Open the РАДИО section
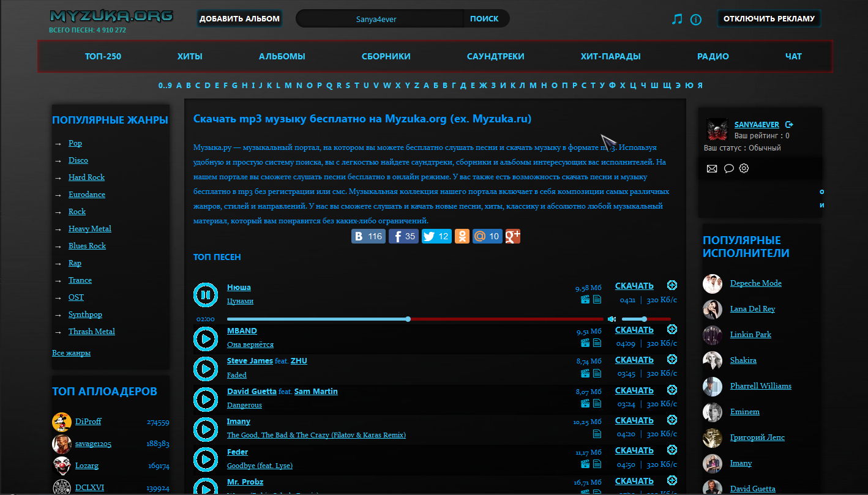The width and height of the screenshot is (868, 495). point(713,56)
